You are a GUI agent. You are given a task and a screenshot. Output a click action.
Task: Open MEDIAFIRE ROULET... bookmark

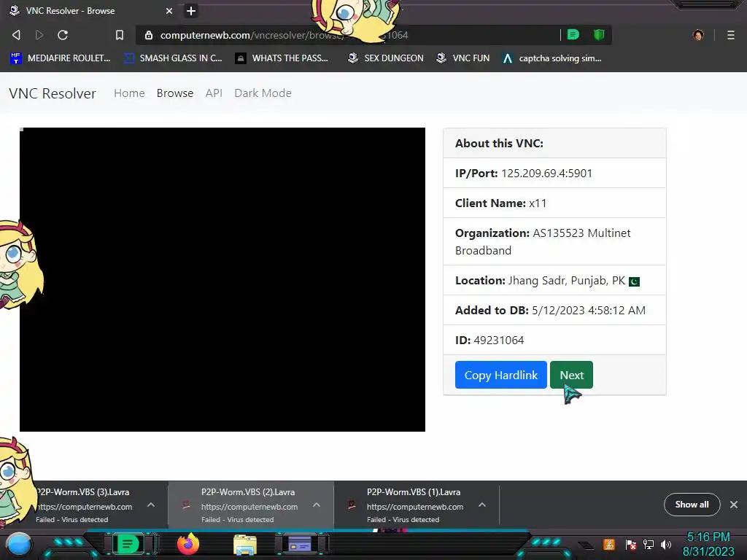[60, 58]
